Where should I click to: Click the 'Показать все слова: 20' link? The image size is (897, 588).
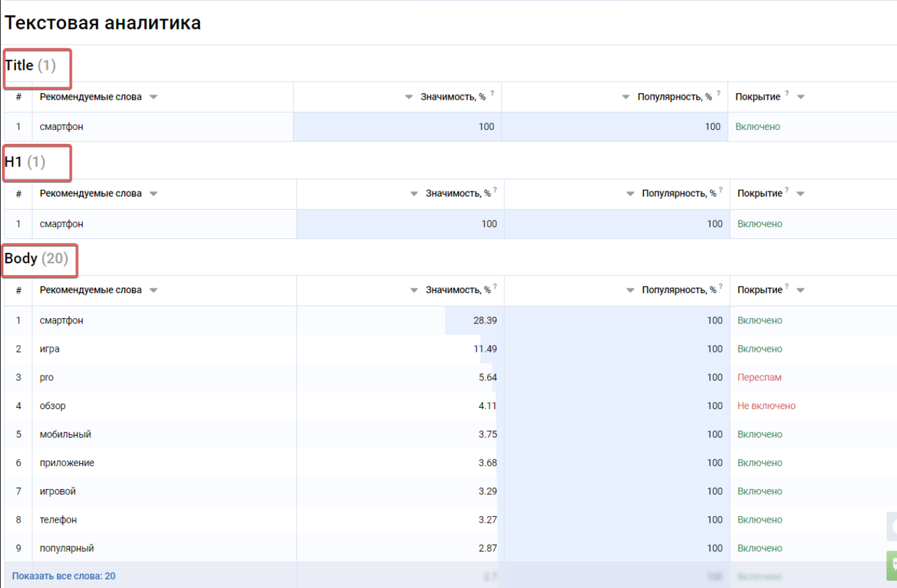tap(63, 576)
